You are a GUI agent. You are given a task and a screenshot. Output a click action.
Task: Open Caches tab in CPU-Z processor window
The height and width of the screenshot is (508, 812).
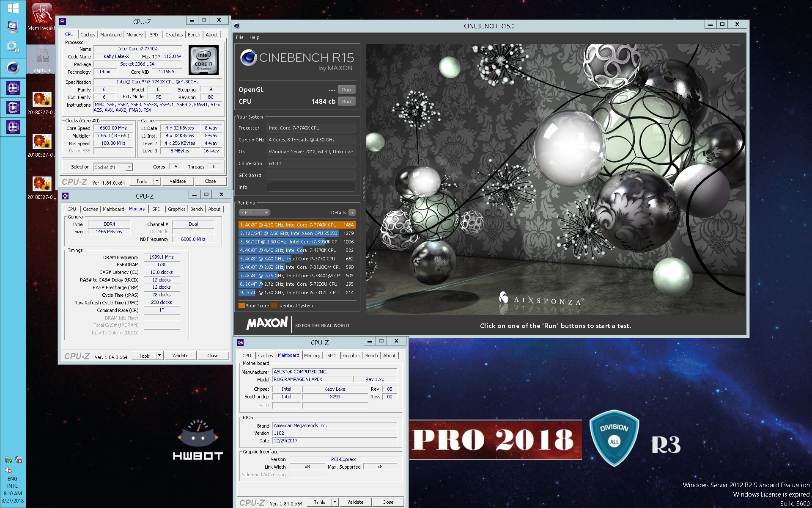click(x=88, y=35)
